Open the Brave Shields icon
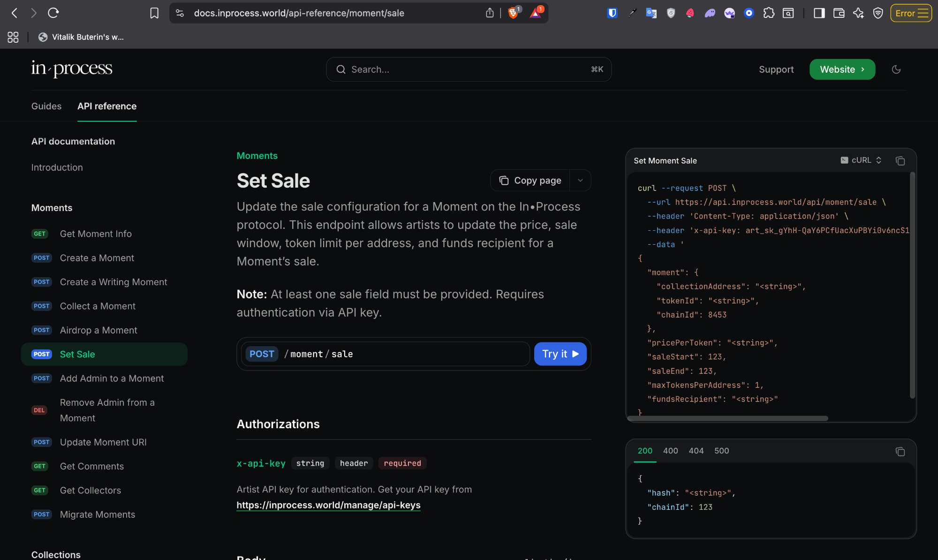938x560 pixels. click(514, 13)
